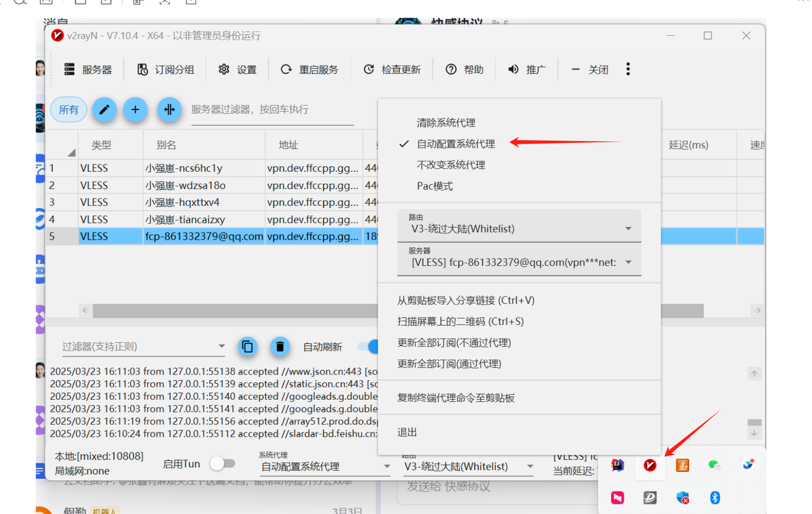Click the grey D-shaped tray icon
Screen dimensions: 812x514
pyautogui.click(x=650, y=498)
